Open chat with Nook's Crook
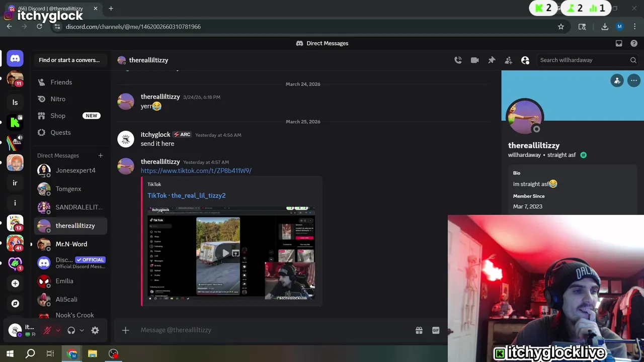Screen dimensions: 644x362 point(70,315)
